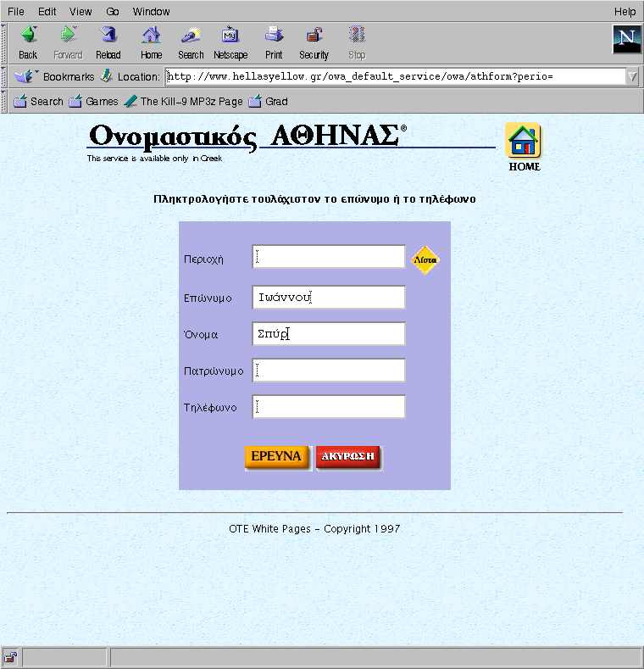This screenshot has width=644, height=669.
Task: Click the status bar security lock icon
Action: coord(10,657)
